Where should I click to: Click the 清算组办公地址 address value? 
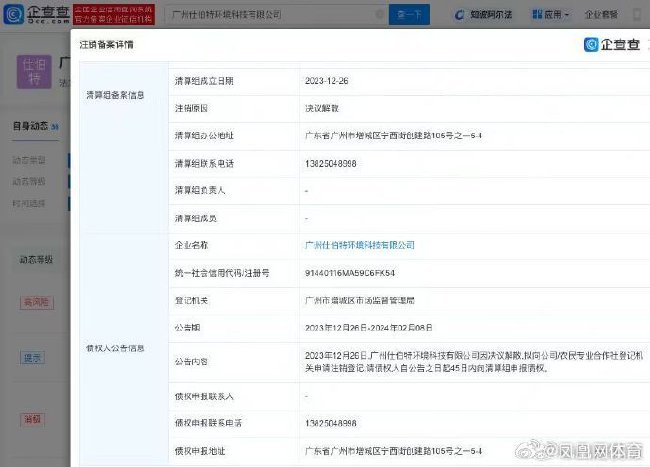click(393, 136)
